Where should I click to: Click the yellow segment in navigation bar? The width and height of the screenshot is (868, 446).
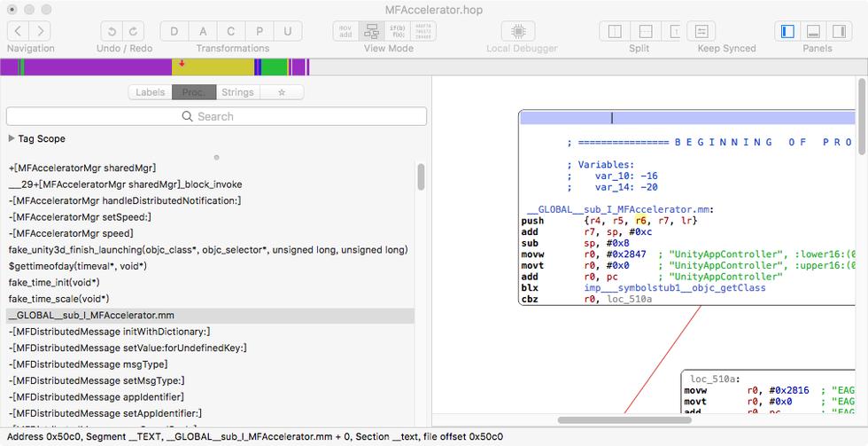[x=213, y=67]
